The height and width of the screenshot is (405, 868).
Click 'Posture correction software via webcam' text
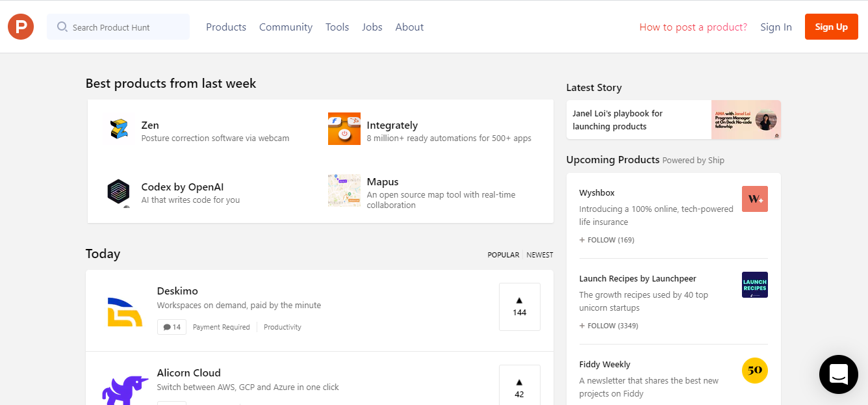click(x=215, y=138)
